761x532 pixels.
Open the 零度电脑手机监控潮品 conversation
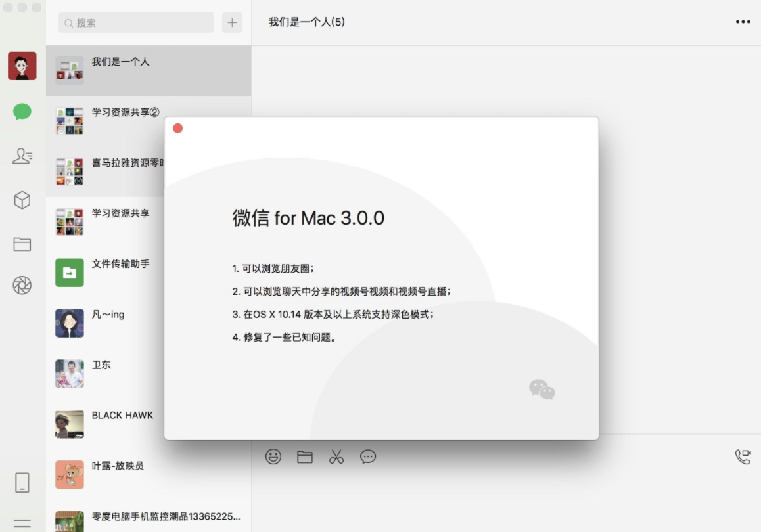tap(149, 516)
